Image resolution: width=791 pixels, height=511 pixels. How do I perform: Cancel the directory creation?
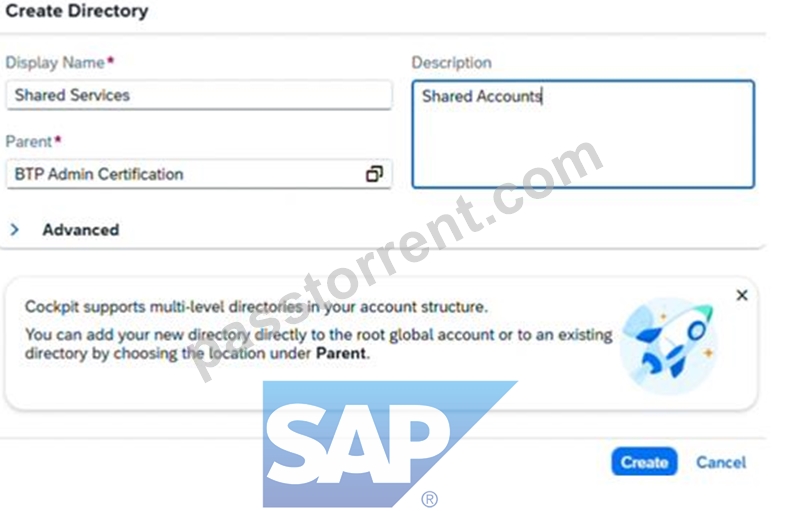[x=721, y=462]
